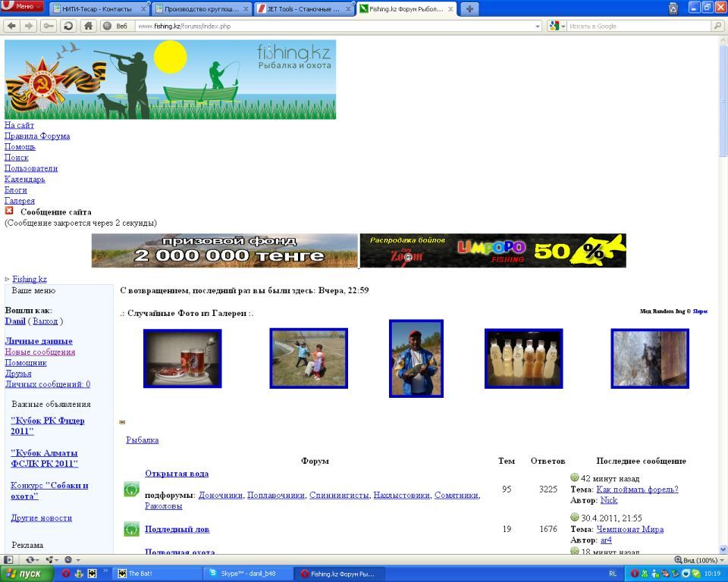The image size is (728, 582).
Task: Go to the home page icon
Action: point(88,26)
